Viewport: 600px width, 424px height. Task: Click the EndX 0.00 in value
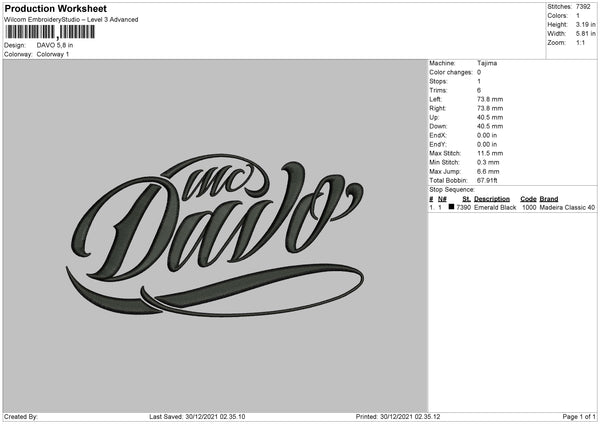487,135
